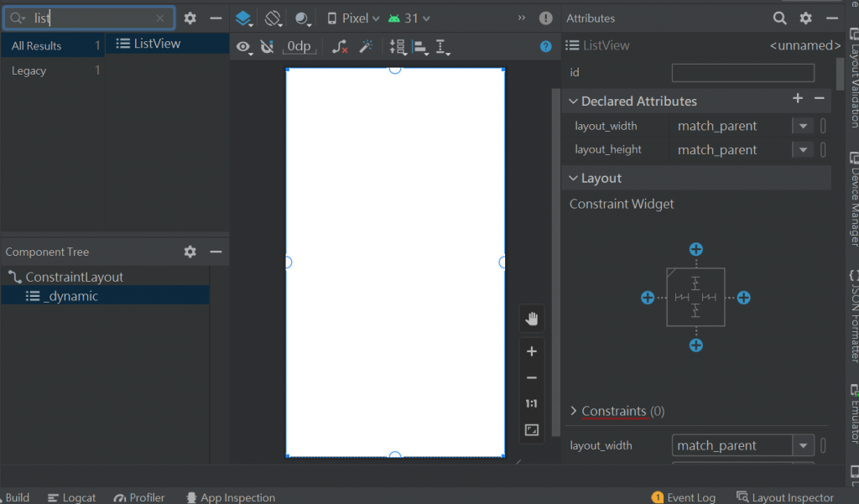Clear the palette search field
The height and width of the screenshot is (504, 859).
tap(159, 18)
